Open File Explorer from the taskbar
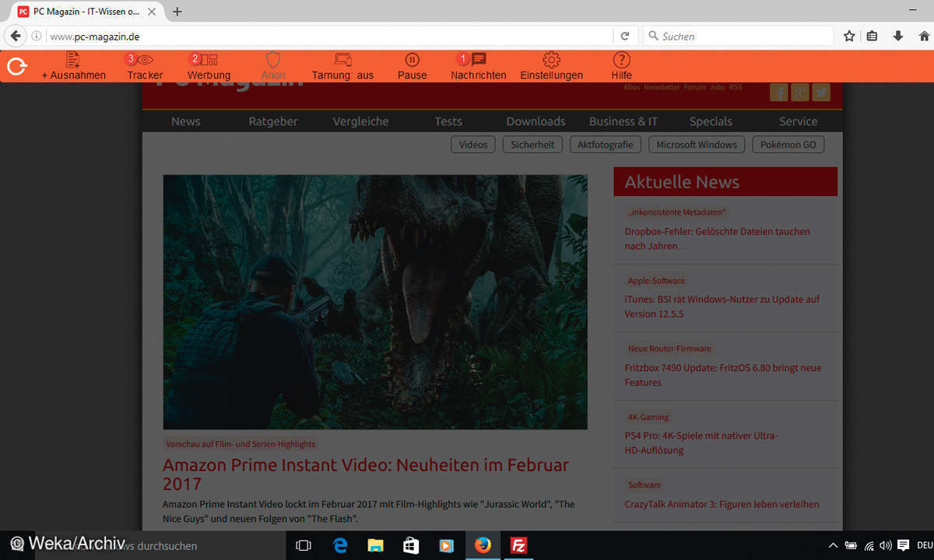 (376, 545)
